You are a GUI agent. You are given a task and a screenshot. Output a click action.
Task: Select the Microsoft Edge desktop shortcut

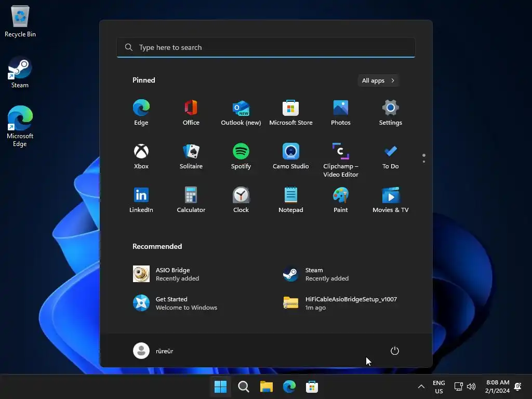click(x=20, y=126)
